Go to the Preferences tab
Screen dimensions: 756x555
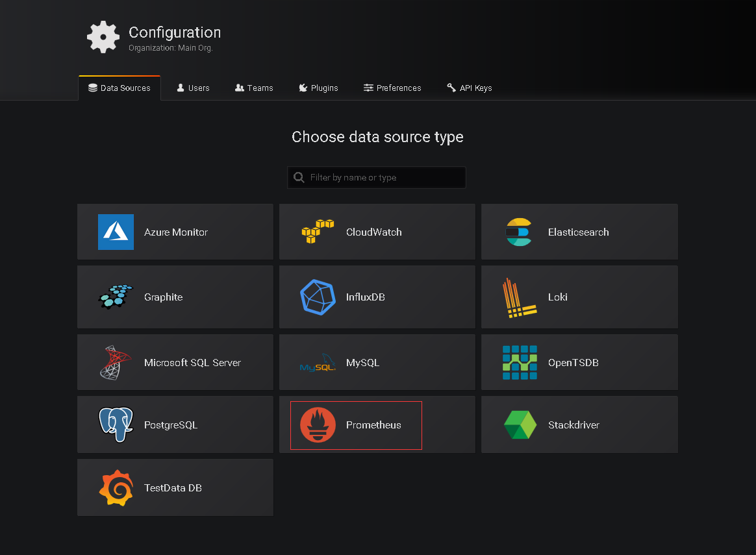pos(392,88)
